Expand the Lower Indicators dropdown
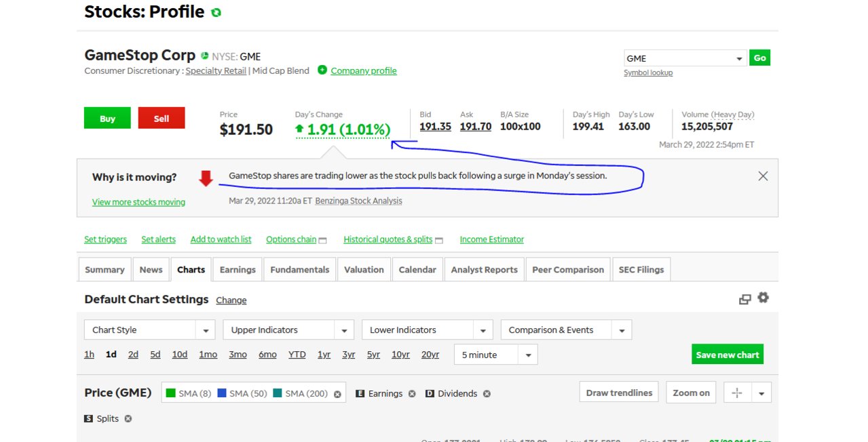Image resolution: width=868 pixels, height=442 pixels. pos(427,330)
